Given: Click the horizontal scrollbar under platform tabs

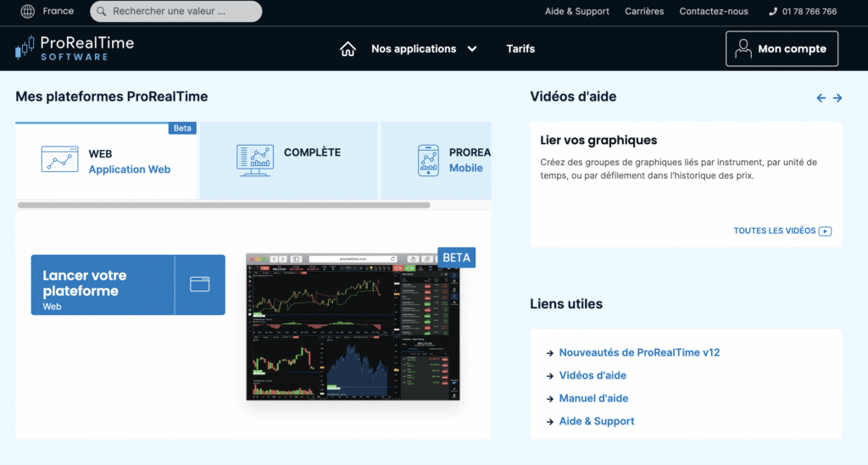Looking at the screenshot, I should pos(224,205).
